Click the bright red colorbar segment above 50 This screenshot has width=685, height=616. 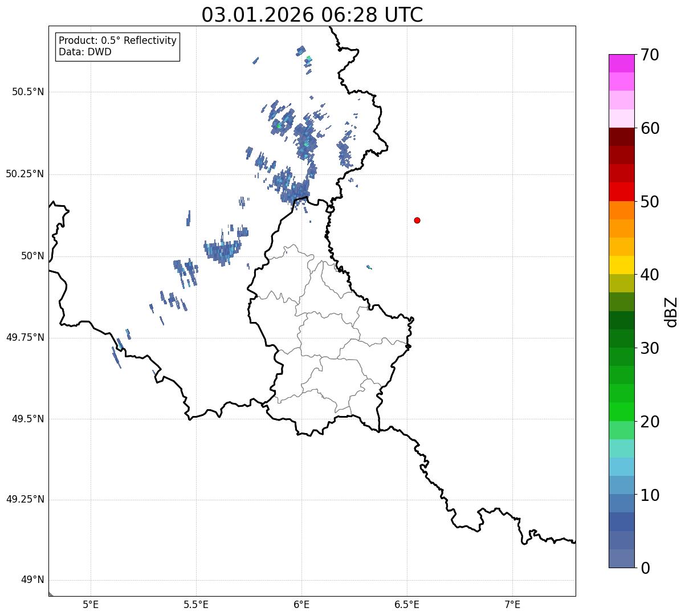click(x=621, y=192)
